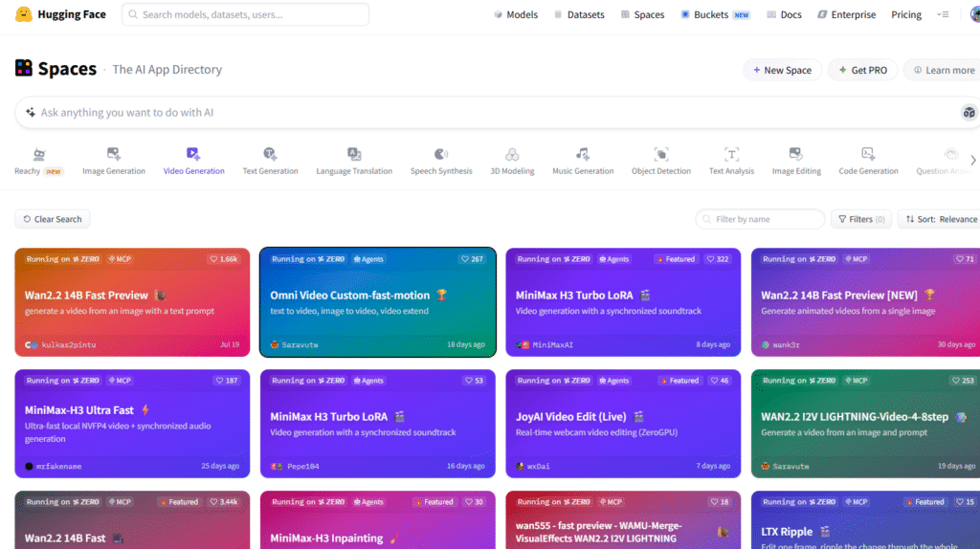The width and height of the screenshot is (980, 549).
Task: Open the Datasets menu item
Action: pyautogui.click(x=579, y=14)
